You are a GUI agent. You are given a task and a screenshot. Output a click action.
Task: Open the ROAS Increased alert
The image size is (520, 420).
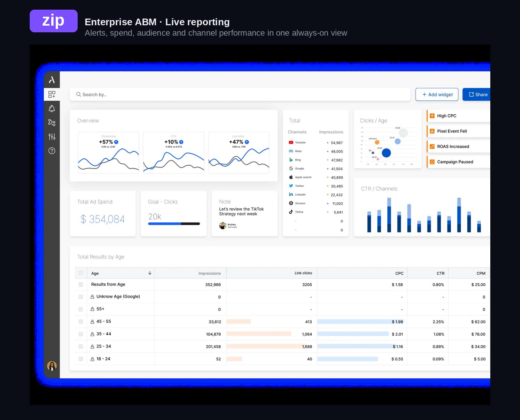pos(459,146)
